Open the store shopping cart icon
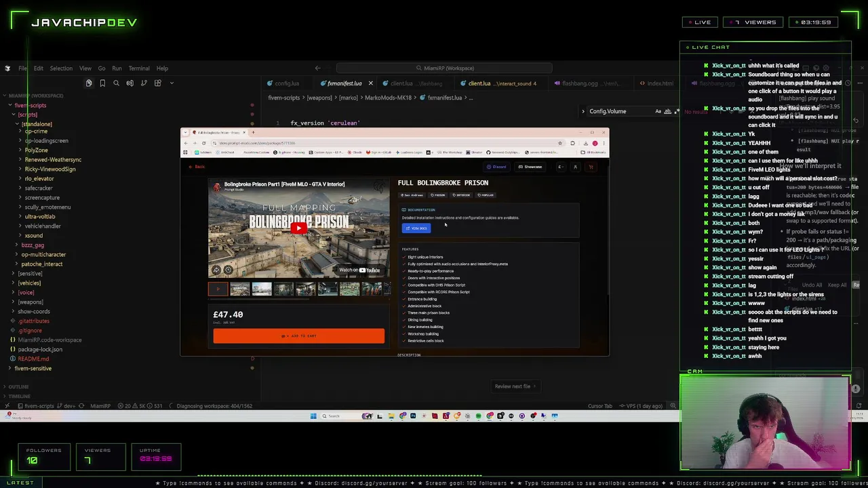Image resolution: width=868 pixels, height=488 pixels. tap(591, 167)
